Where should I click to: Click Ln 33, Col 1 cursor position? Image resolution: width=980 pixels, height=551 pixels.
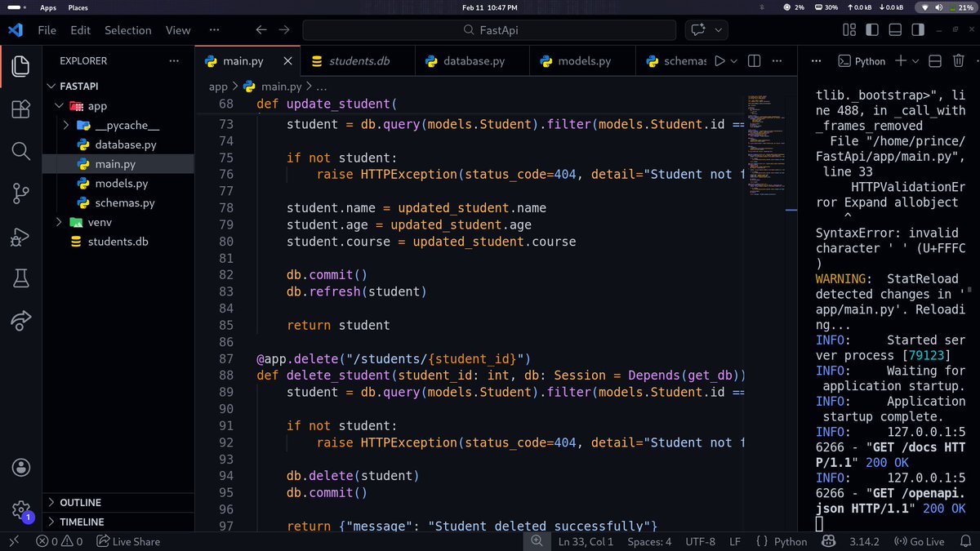pos(586,541)
